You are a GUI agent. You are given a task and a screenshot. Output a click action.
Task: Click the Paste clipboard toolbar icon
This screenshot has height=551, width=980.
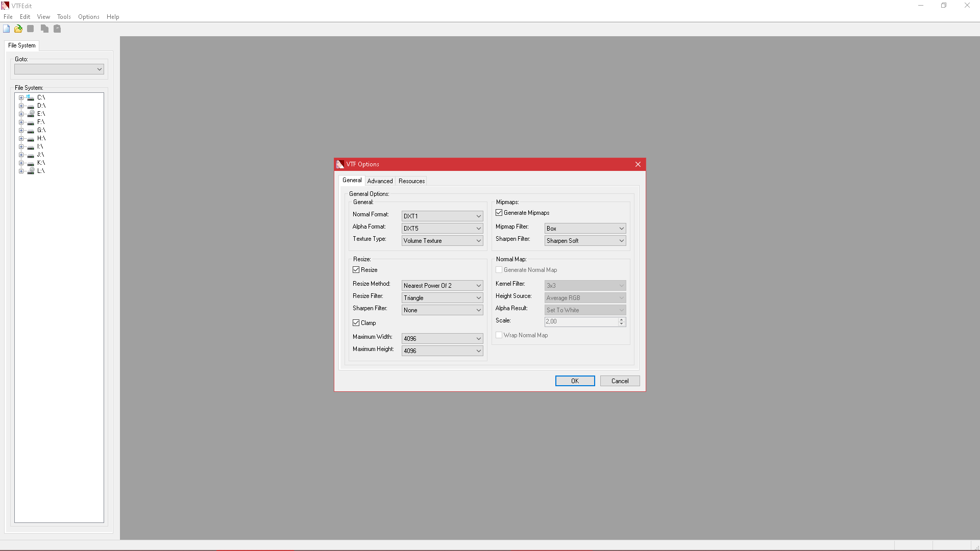57,29
